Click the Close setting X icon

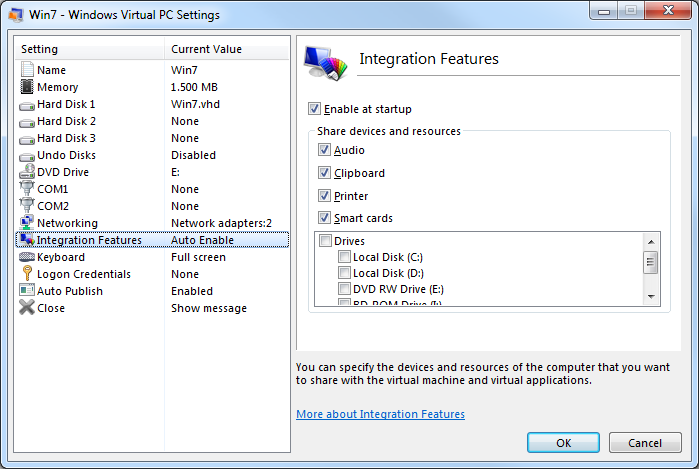click(27, 307)
